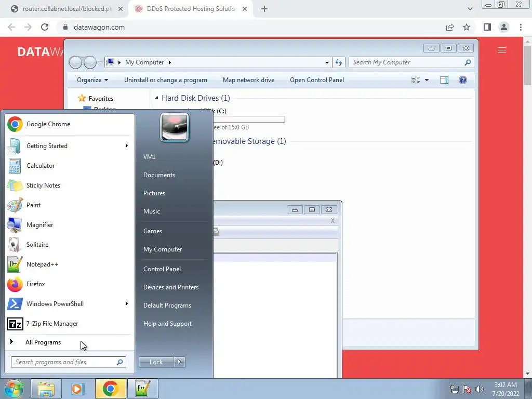Open Chrome side panel icon
532x399 pixels.
487,27
